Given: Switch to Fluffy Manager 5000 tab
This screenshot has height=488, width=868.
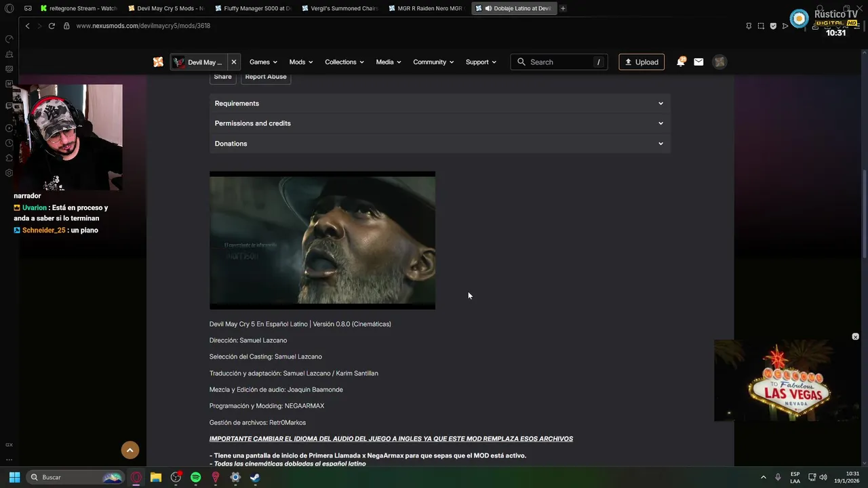Looking at the screenshot, I should pos(254,8).
